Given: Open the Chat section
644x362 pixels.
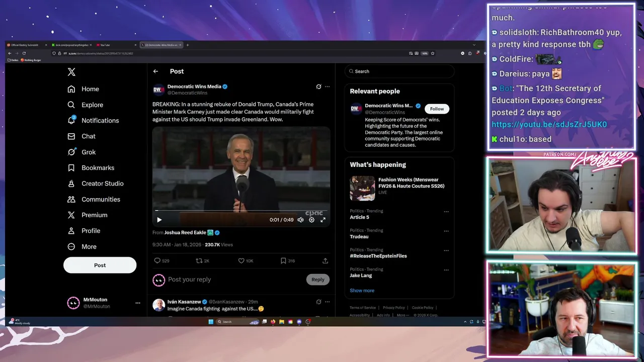Looking at the screenshot, I should tap(82, 136).
